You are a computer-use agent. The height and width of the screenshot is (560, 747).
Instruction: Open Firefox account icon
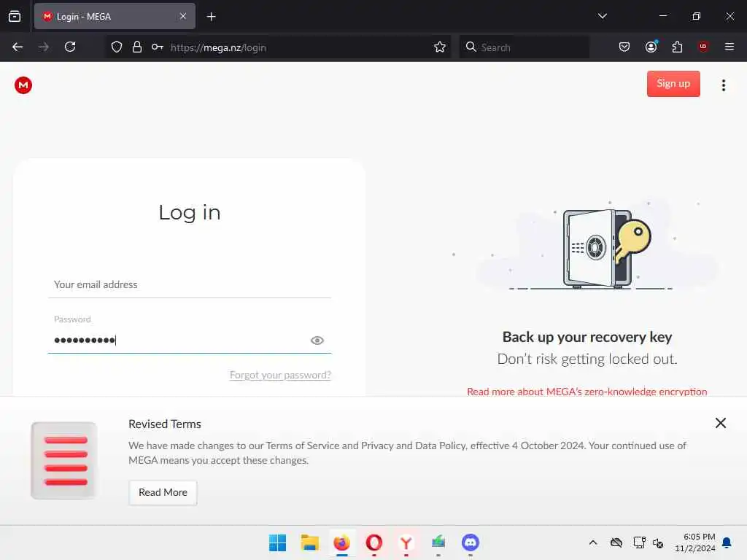pos(651,47)
